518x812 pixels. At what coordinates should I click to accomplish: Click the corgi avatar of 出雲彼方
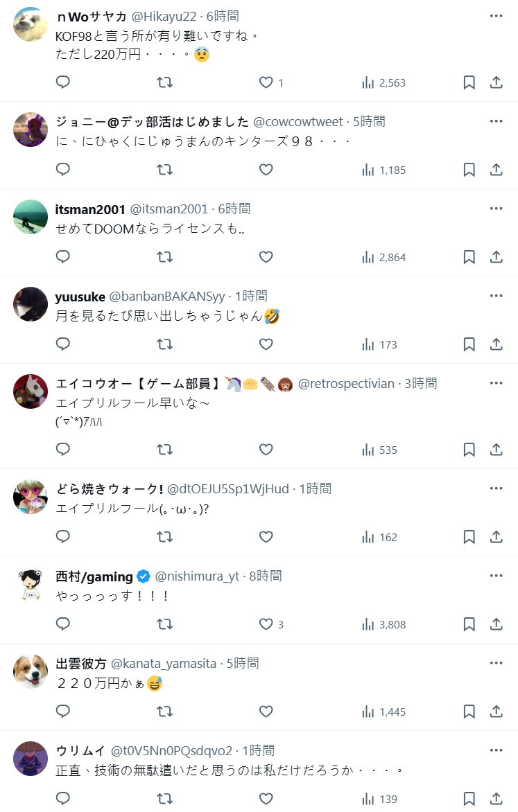31,671
